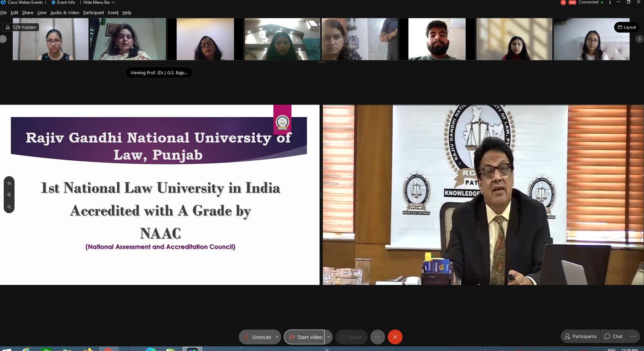Click the red recording indicator icon
The image size is (644, 351).
click(x=563, y=3)
